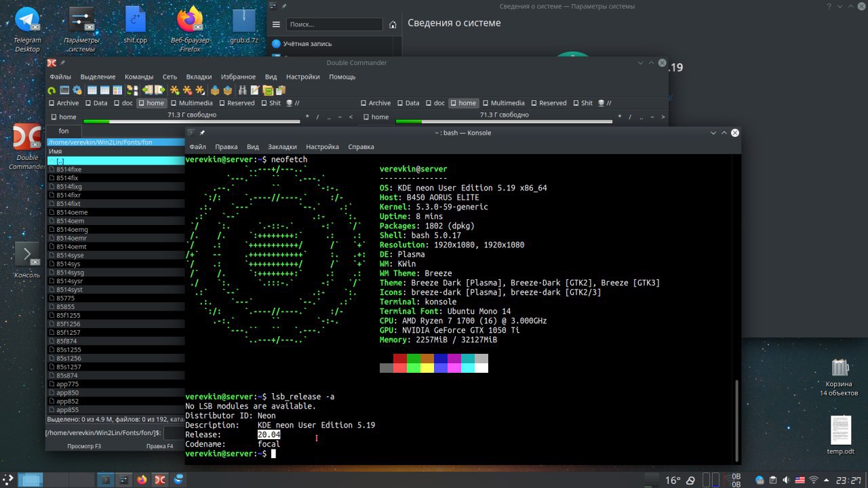Click the Просмотр F3 button
868x488 pixels.
[x=84, y=446]
